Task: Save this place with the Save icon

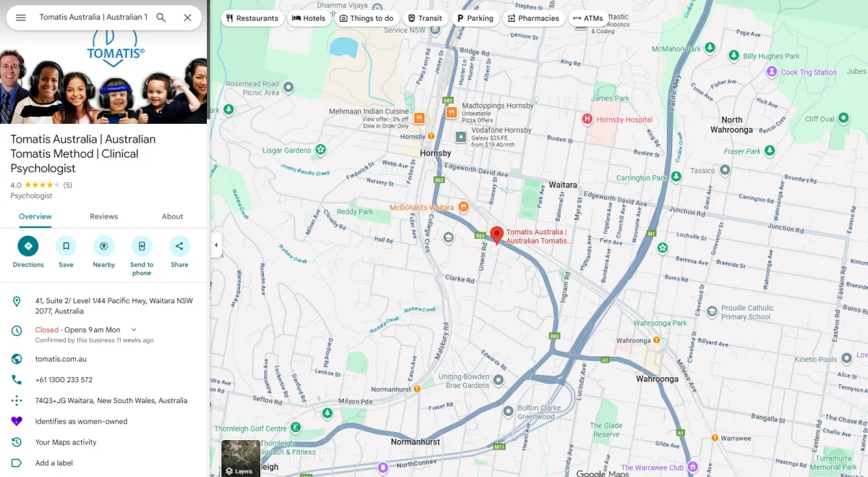Action: pyautogui.click(x=66, y=246)
